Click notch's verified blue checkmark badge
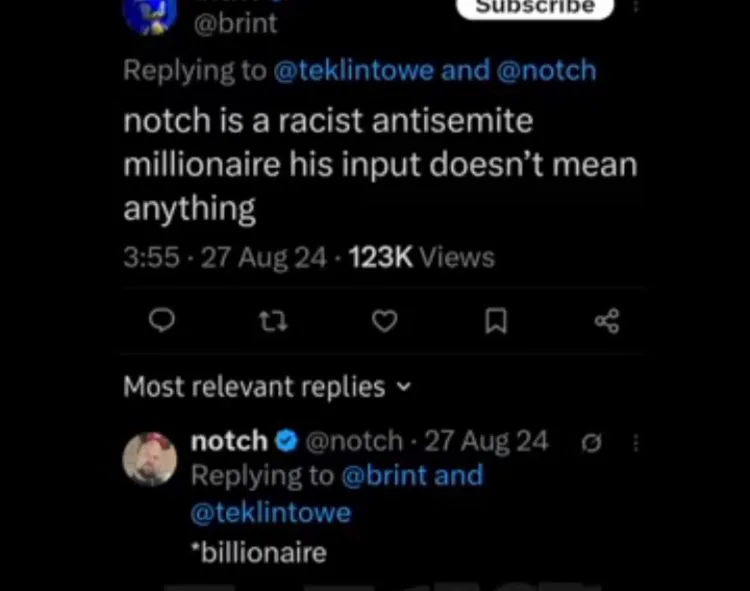Image resolution: width=750 pixels, height=591 pixels. point(287,440)
